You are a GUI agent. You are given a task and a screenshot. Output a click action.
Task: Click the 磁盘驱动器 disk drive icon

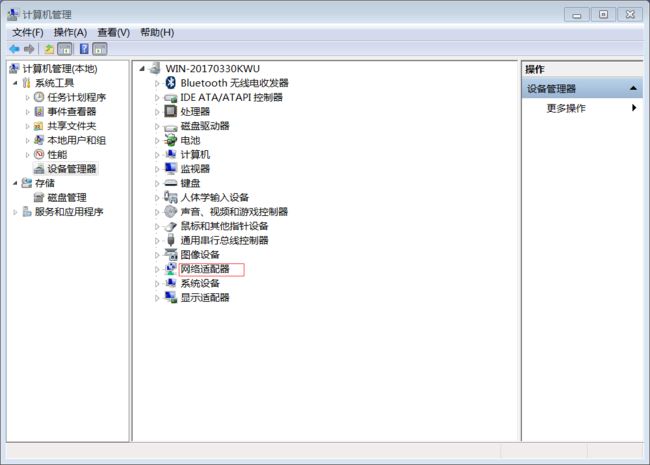coord(170,127)
